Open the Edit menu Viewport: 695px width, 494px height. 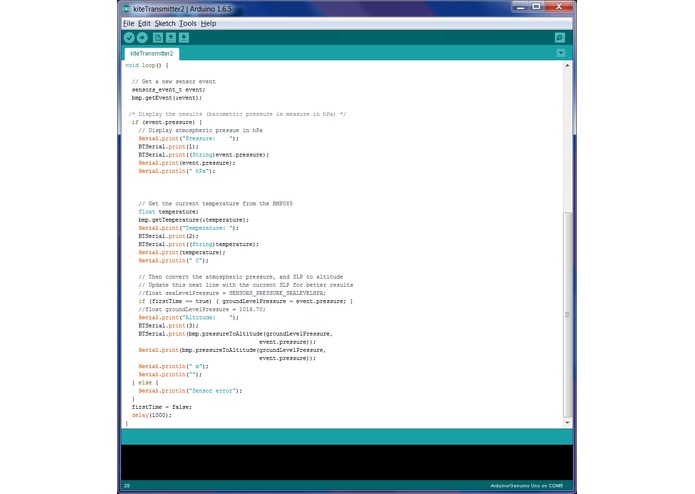pos(144,23)
